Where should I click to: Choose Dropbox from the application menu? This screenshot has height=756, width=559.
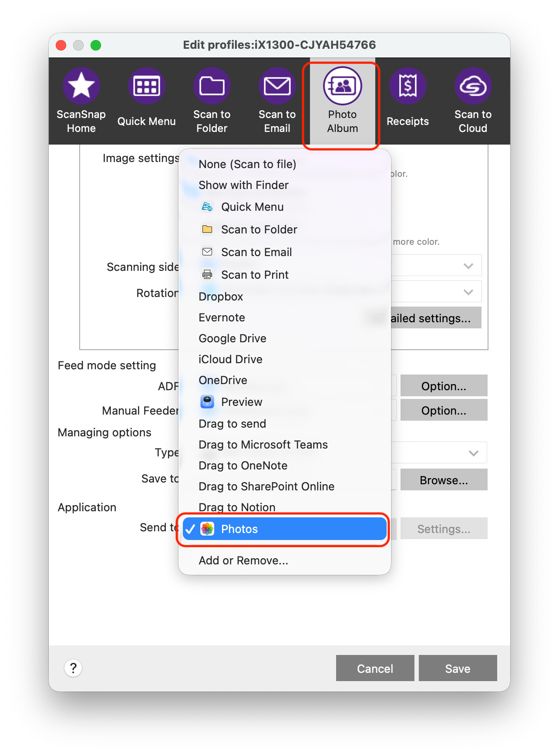pos(221,297)
